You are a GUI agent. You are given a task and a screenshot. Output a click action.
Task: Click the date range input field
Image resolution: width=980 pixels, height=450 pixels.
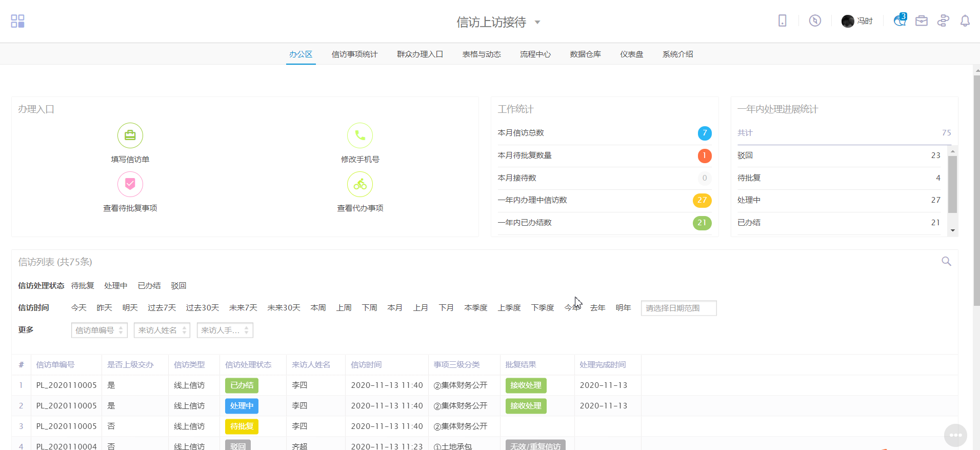tap(678, 308)
